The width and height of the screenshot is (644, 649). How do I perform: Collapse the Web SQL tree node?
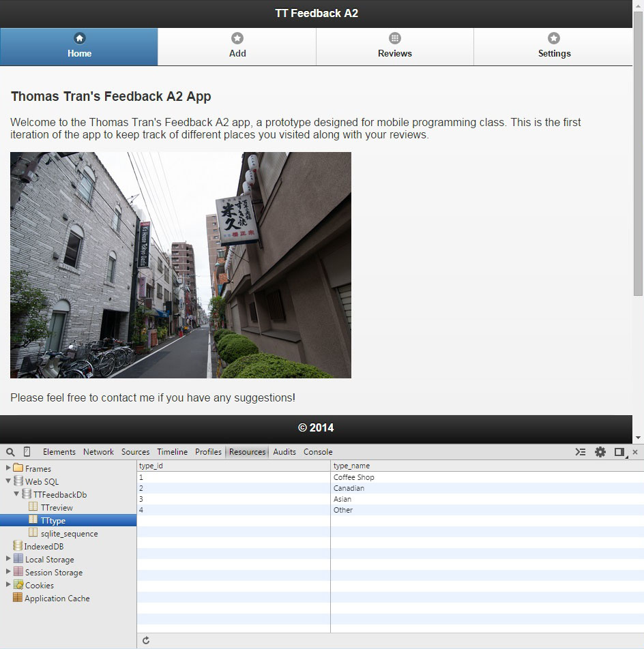point(8,481)
